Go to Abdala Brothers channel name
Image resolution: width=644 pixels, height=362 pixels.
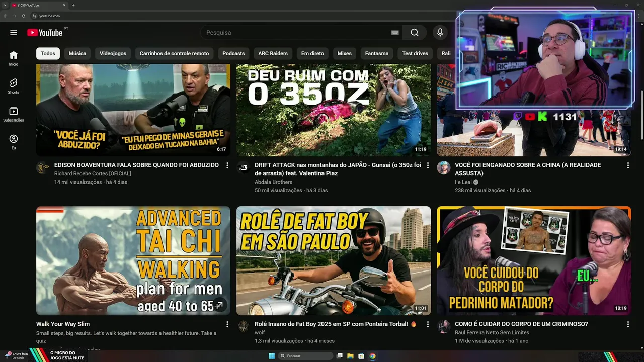coord(273,182)
